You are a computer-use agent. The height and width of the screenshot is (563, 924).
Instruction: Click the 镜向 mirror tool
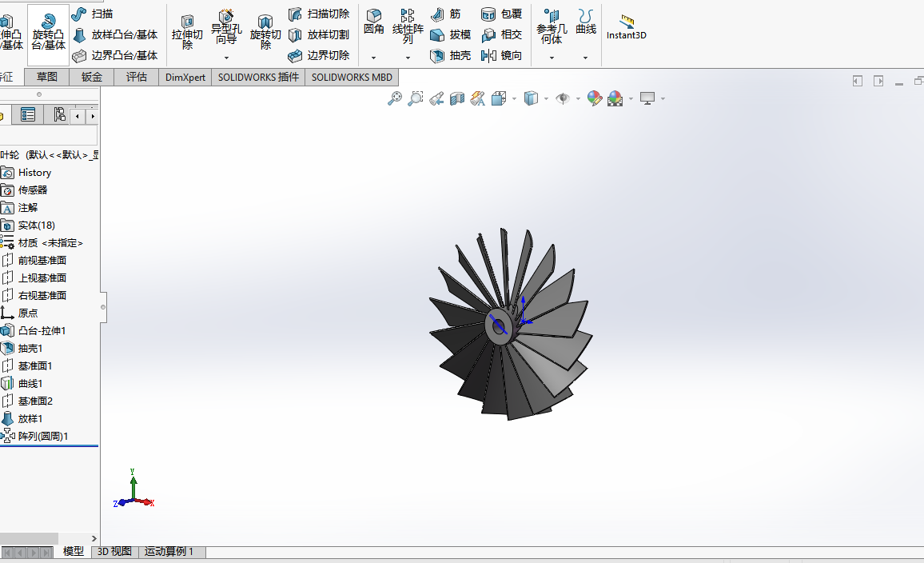[x=501, y=55]
